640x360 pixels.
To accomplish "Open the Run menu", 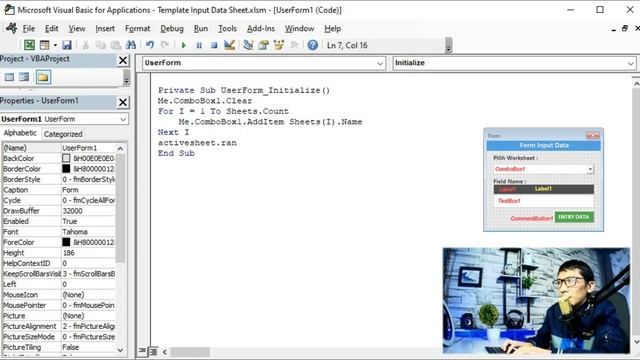I will point(200,29).
